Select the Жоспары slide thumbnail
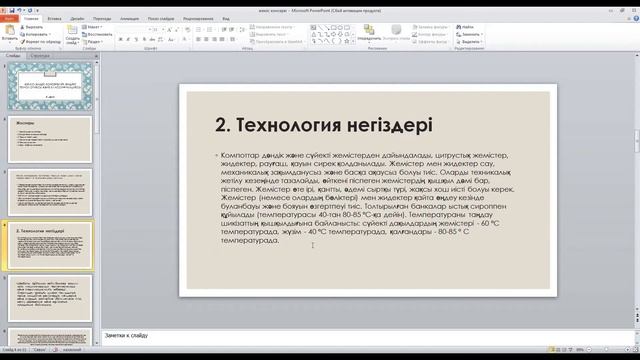 [x=50, y=139]
